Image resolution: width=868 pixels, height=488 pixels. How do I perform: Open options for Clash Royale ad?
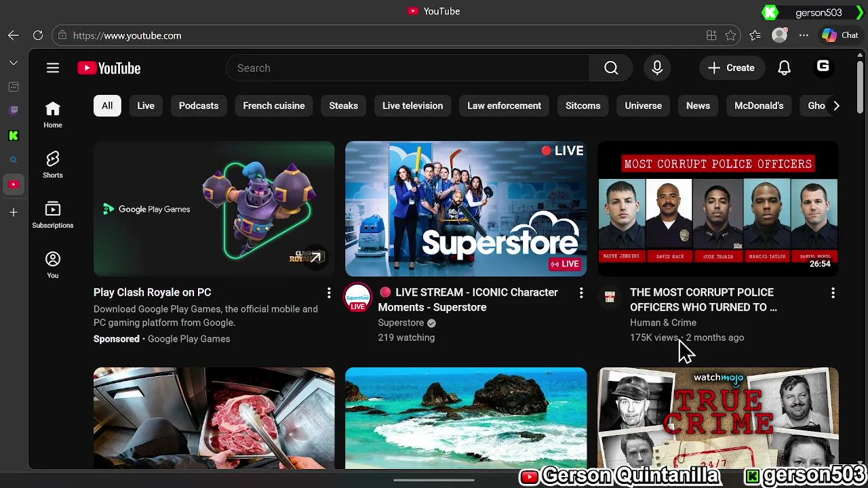coord(329,293)
